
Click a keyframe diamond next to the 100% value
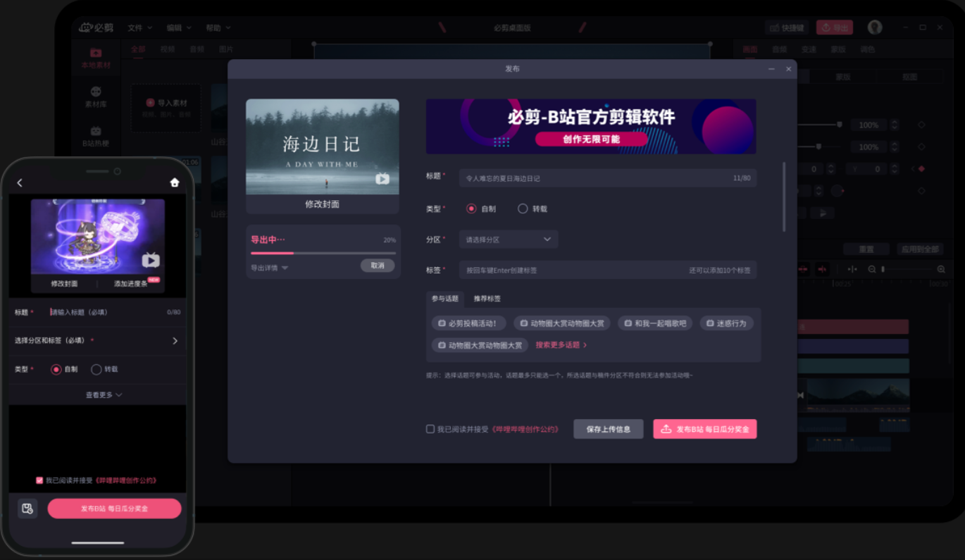pos(921,125)
